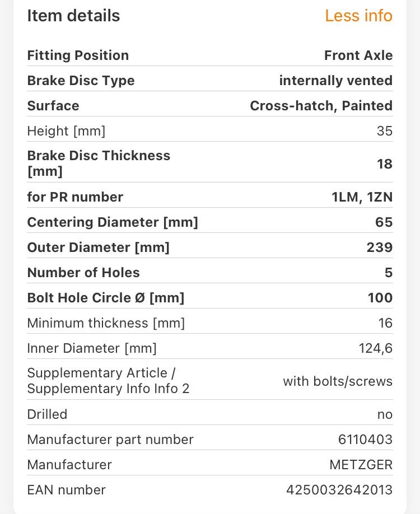Image resolution: width=420 pixels, height=514 pixels.
Task: Select the Number of Holes label
Action: point(83,273)
